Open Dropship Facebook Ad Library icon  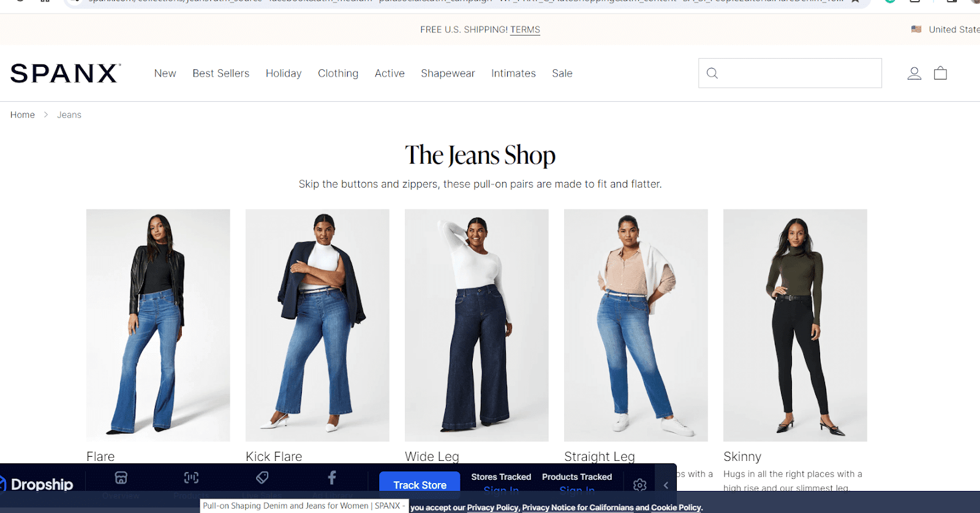(x=332, y=477)
